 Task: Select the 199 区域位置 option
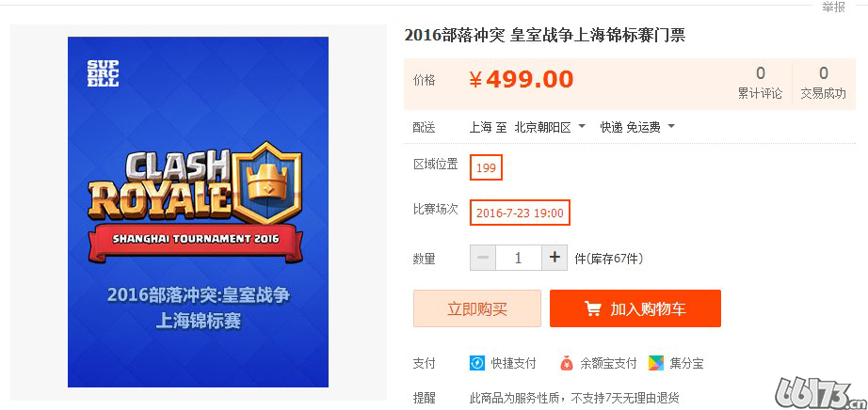[x=486, y=167]
